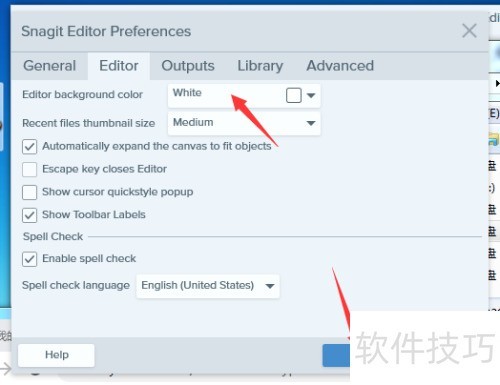The width and height of the screenshot is (500, 385).
Task: Click the Spell check language label
Action: click(76, 285)
